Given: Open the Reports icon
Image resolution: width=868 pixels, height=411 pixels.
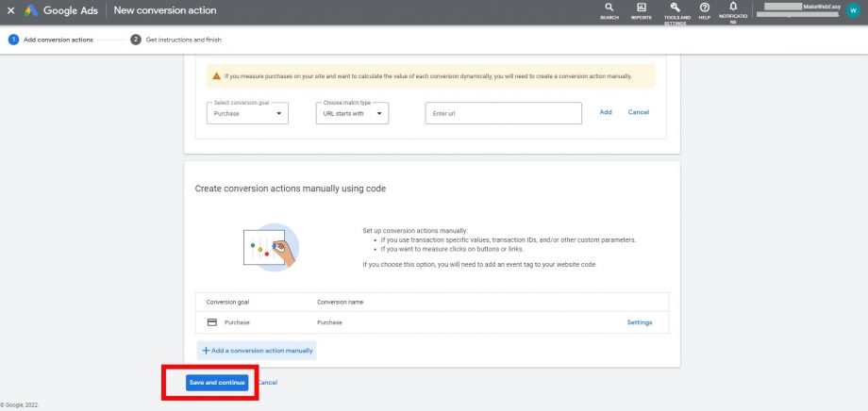Looking at the screenshot, I should [x=641, y=8].
